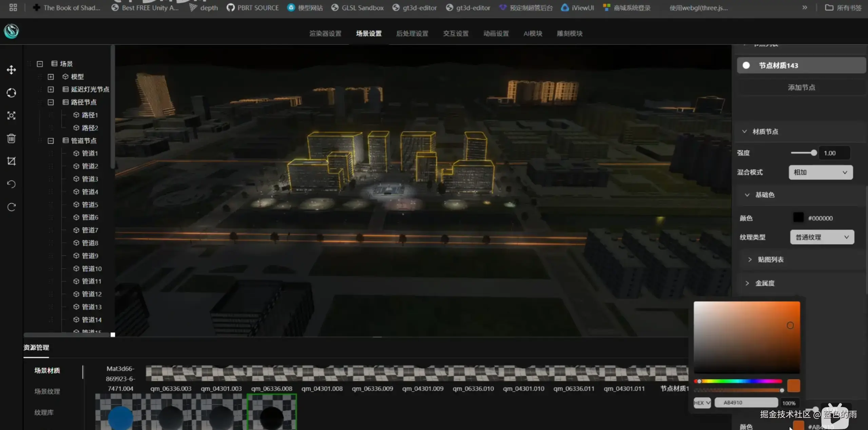Expand the 模型 tree node
868x430 pixels.
[51, 77]
